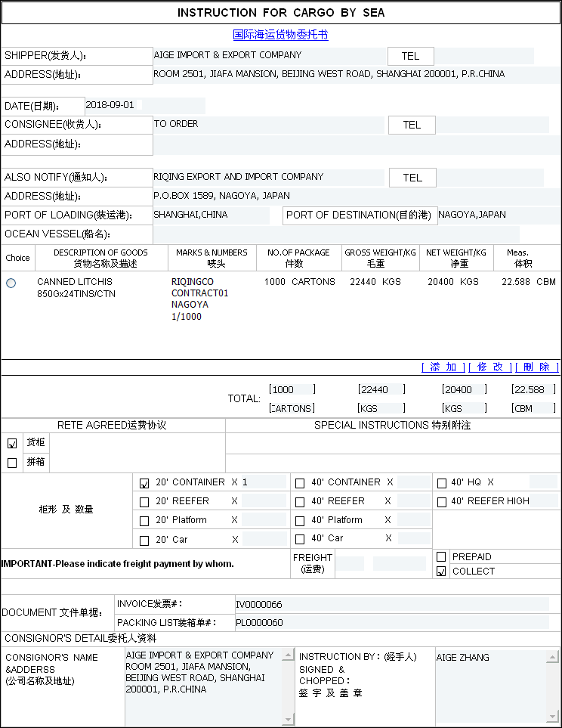Click the 修改 link to edit goods
This screenshot has width=562, height=728.
(x=490, y=367)
